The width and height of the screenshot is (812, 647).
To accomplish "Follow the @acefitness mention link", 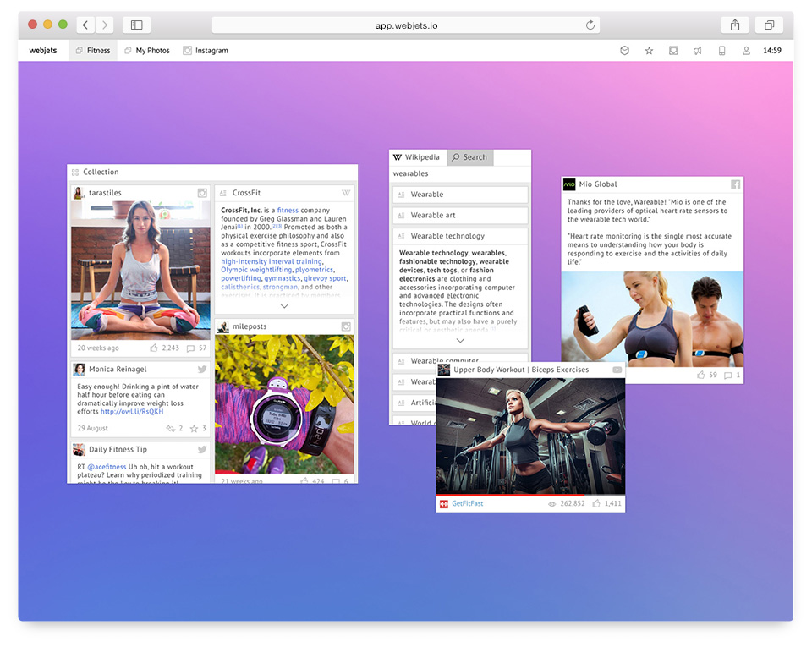I will pos(107,466).
